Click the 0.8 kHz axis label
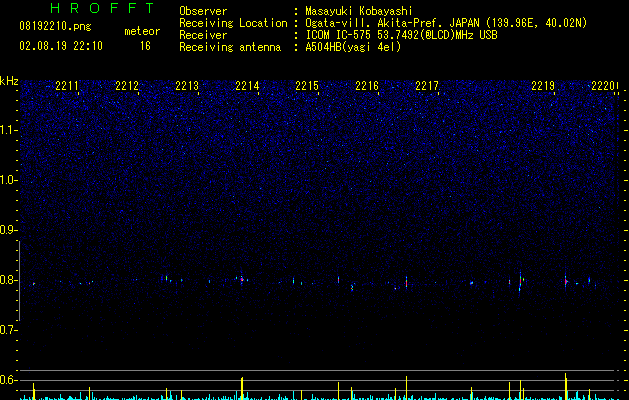629x400 pixels. coord(8,280)
